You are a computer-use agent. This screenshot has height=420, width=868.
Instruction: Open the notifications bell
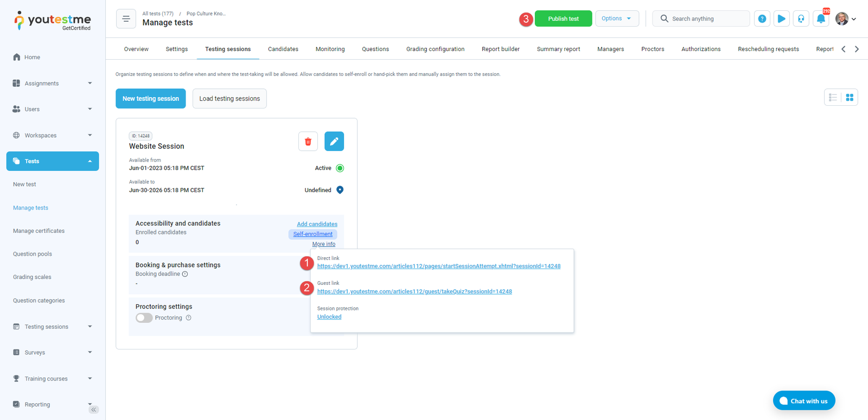pos(821,19)
